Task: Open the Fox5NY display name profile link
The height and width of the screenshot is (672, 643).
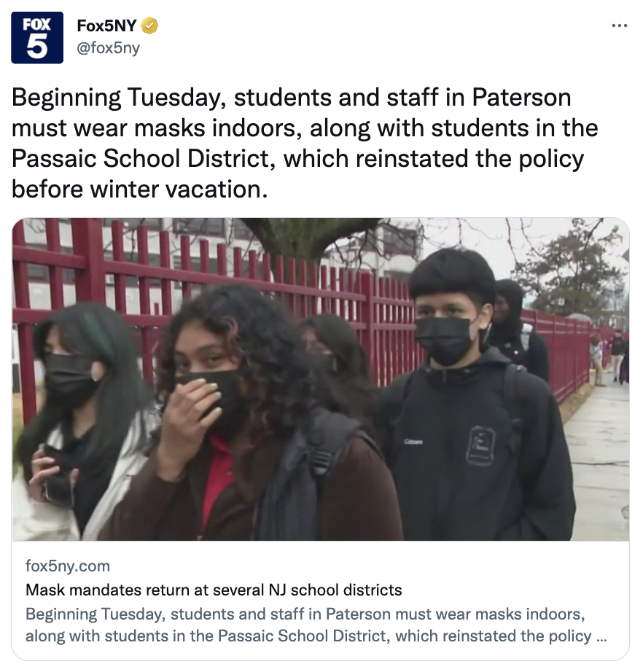Action: (106, 26)
